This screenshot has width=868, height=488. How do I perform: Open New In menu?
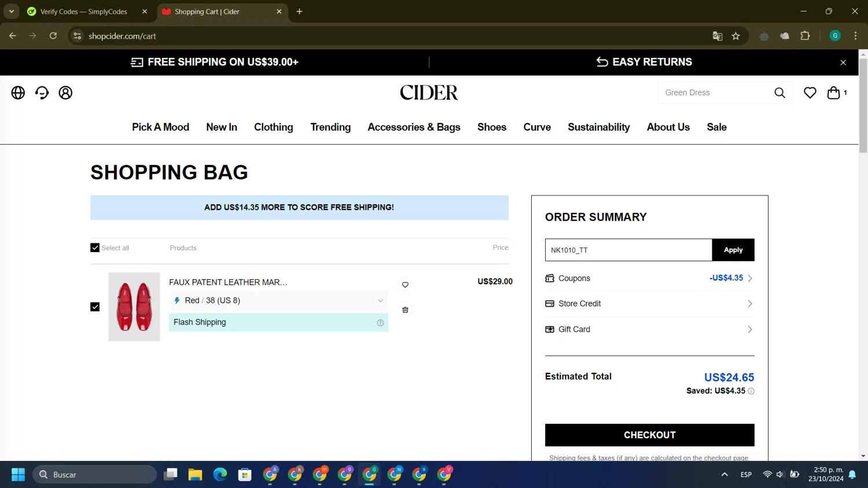(222, 127)
